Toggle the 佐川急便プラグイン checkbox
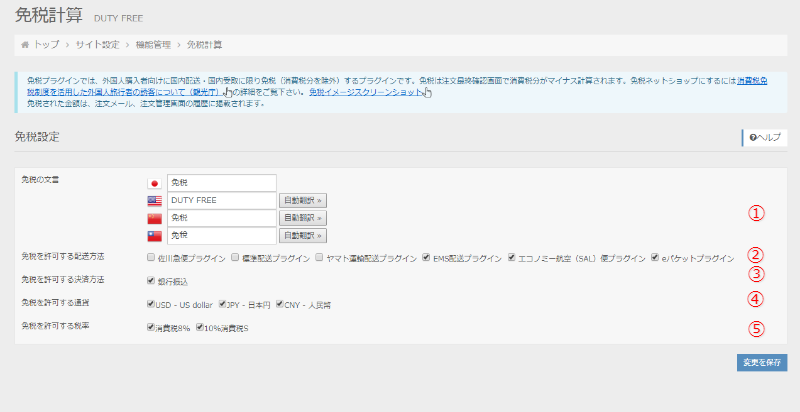This screenshot has height=412, width=800. [150, 257]
